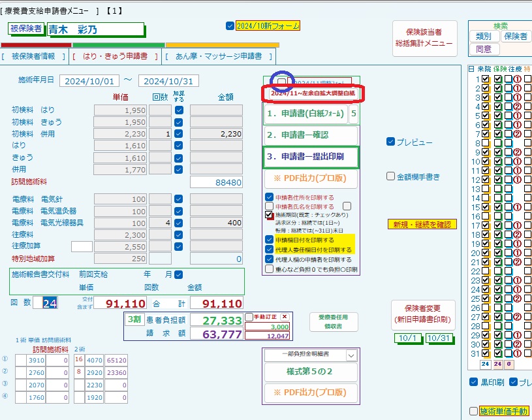Disable the プレビュー checkbox beside 申請書一確認
This screenshot has width=532, height=420.
(390, 142)
